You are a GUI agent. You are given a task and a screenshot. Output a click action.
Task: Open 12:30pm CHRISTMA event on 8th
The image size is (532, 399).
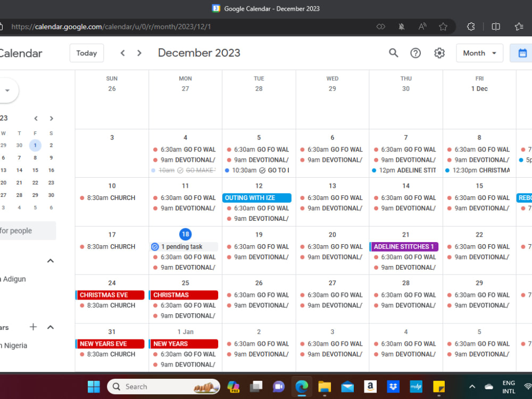tap(478, 170)
